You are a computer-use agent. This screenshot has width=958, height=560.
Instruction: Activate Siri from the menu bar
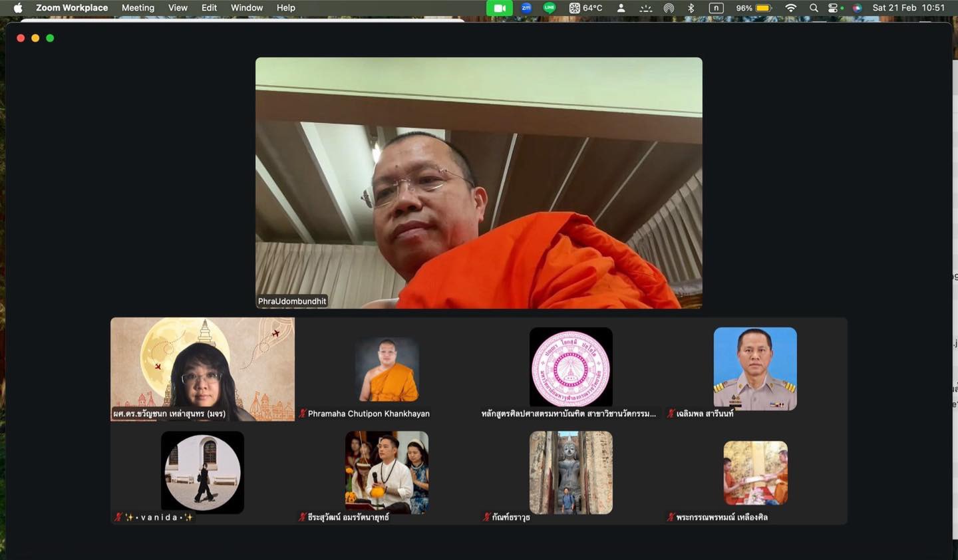click(856, 8)
